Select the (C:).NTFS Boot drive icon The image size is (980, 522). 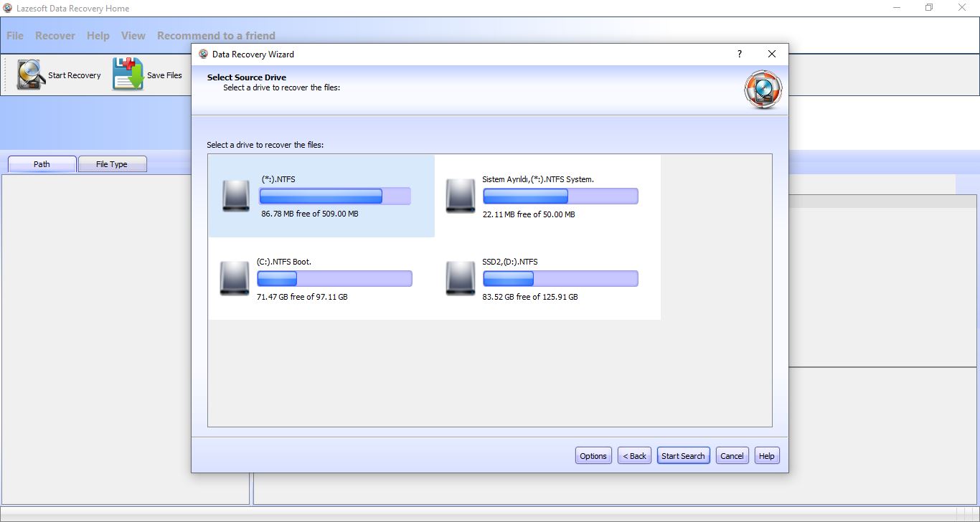(235, 278)
